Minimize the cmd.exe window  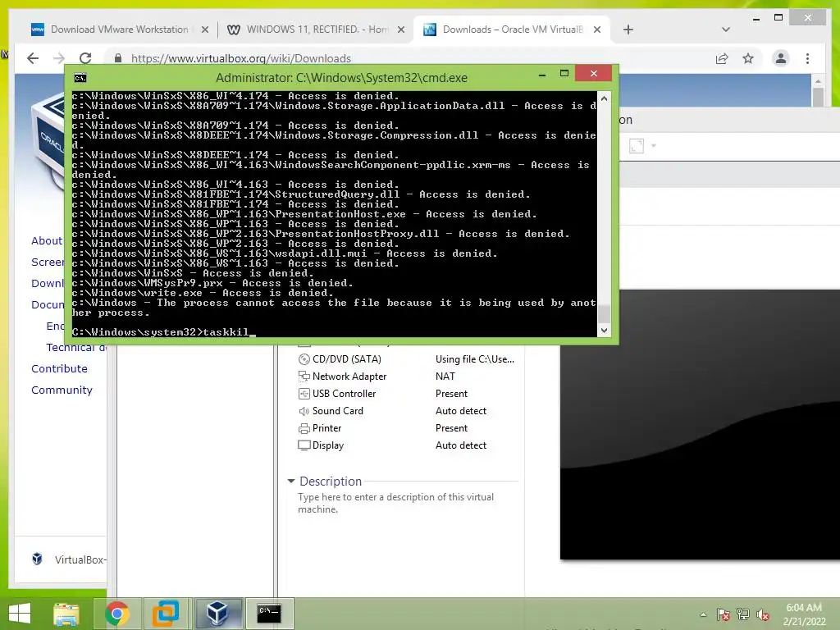[x=542, y=75]
